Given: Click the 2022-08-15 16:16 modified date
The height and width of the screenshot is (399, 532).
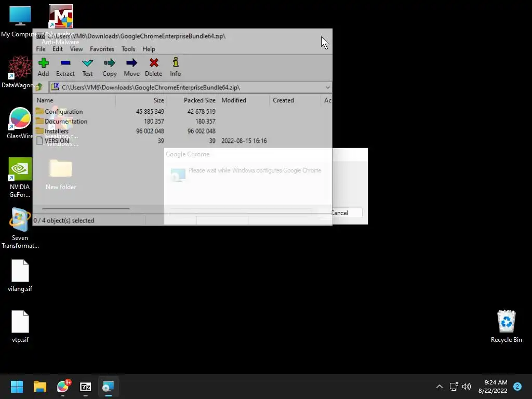Looking at the screenshot, I should coord(244,141).
